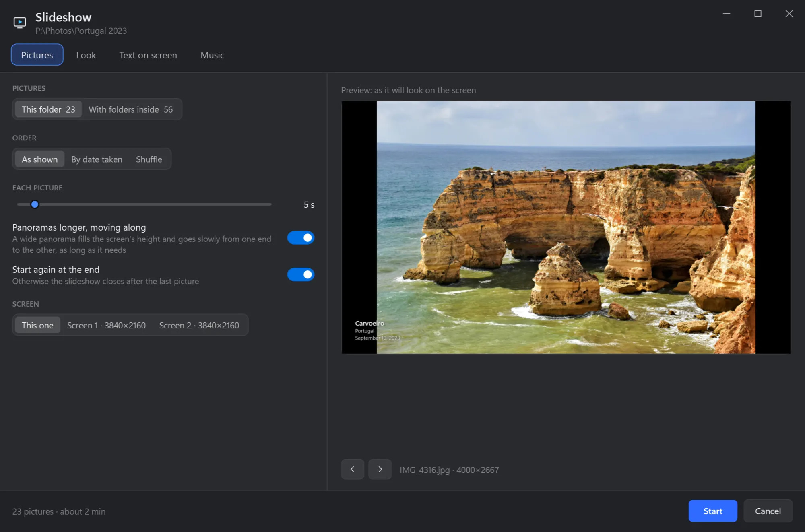Open the Text on screen tab

point(148,55)
